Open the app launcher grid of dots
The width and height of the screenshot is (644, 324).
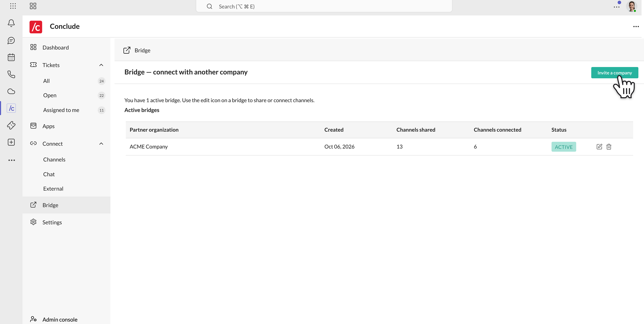[x=13, y=6]
